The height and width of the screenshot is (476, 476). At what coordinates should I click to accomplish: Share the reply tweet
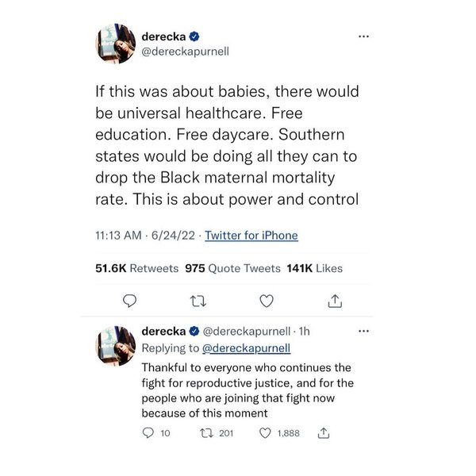point(323,434)
